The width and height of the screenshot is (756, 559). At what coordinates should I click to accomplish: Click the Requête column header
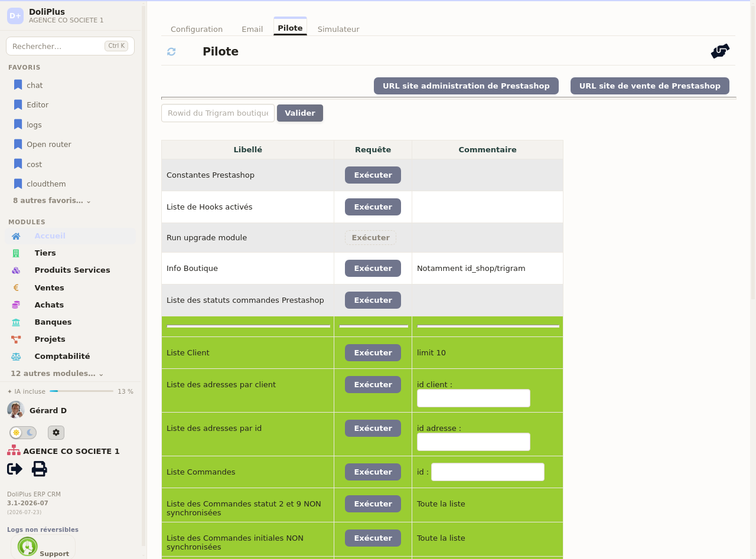[373, 150]
